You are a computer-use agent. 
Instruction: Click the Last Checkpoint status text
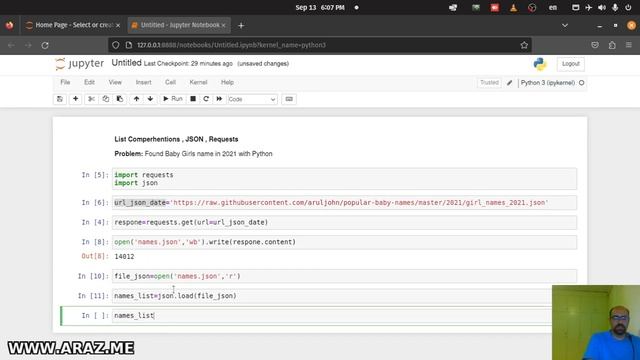pos(188,64)
